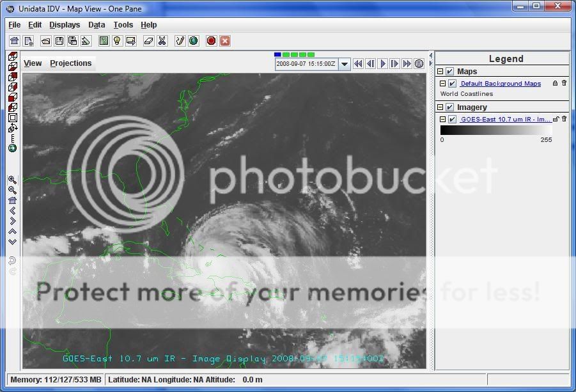The image size is (576, 392).
Task: Zoom out using the magnifier minus icon
Action: pos(12,190)
